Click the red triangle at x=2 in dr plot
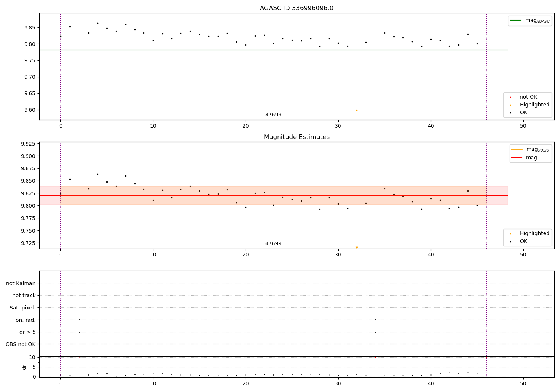 pyautogui.click(x=79, y=358)
